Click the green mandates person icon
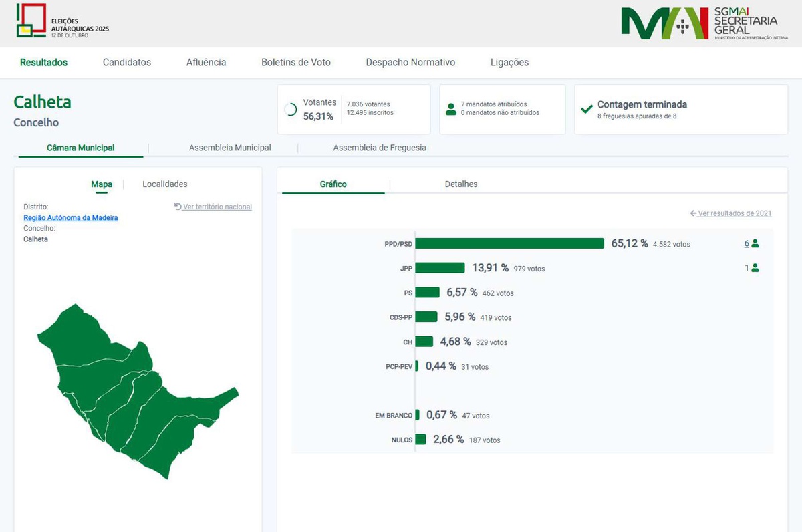Image resolution: width=802 pixels, height=532 pixels. coord(451,109)
